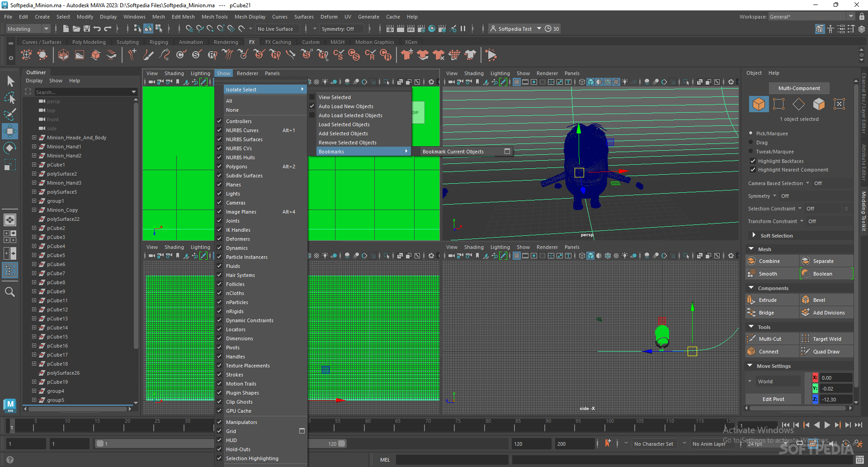Open Camera Based Selection dropdown
Screen dimensions: 868x467
(807, 183)
